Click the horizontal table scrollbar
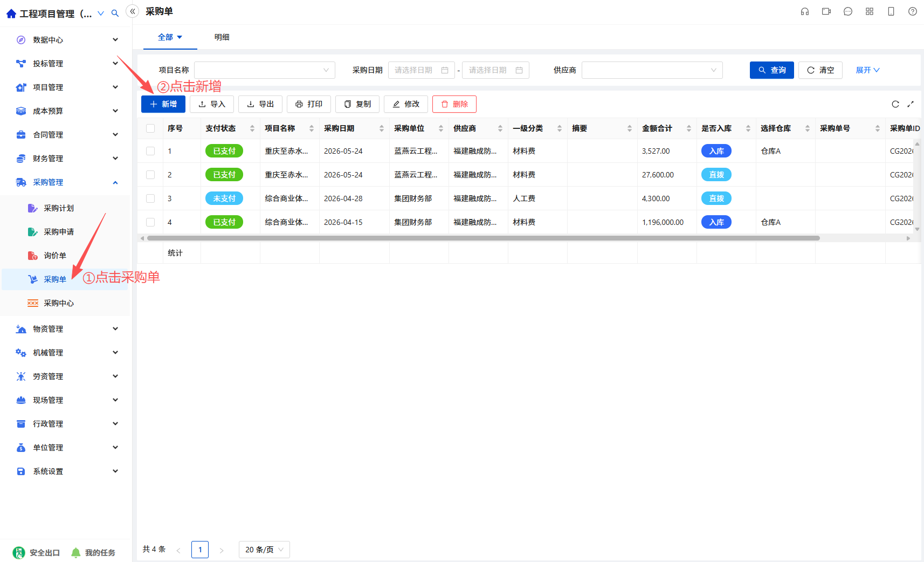Viewport: 924px width, 562px height. (484, 238)
